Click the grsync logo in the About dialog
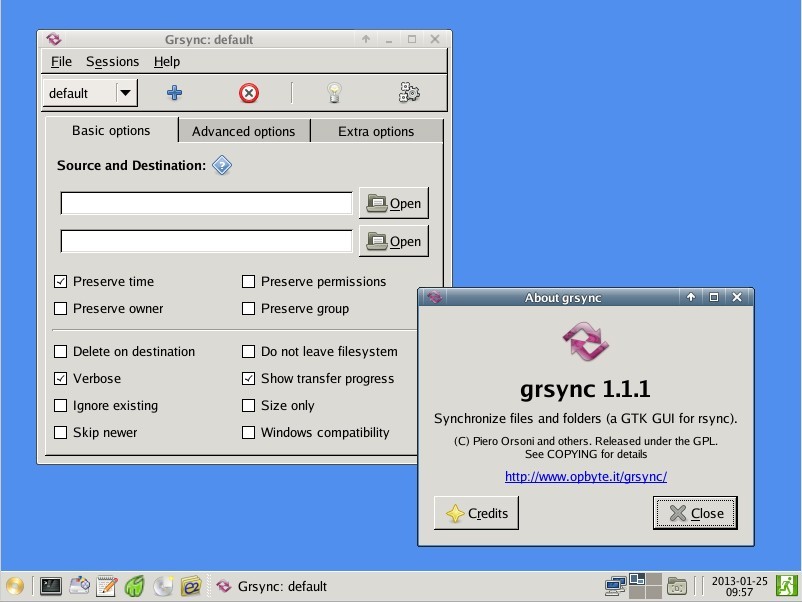Screen dimensions: 802x602 click(x=586, y=341)
